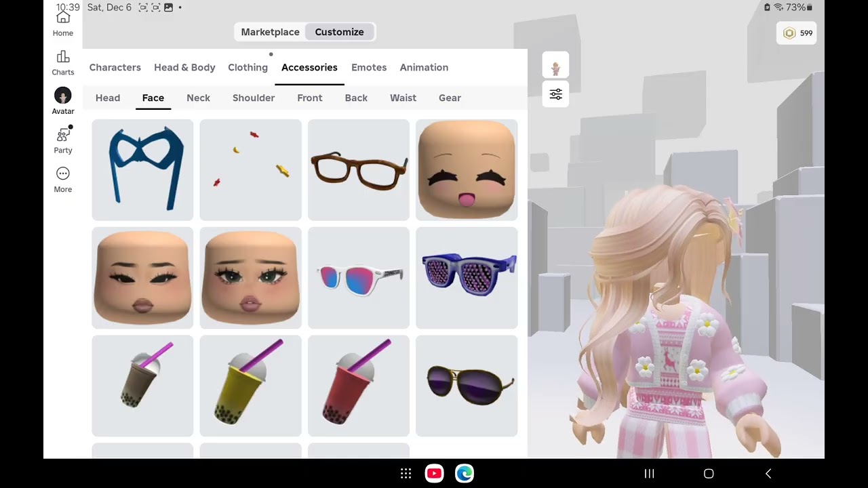868x488 pixels.
Task: Switch to the Customize view
Action: point(339,32)
